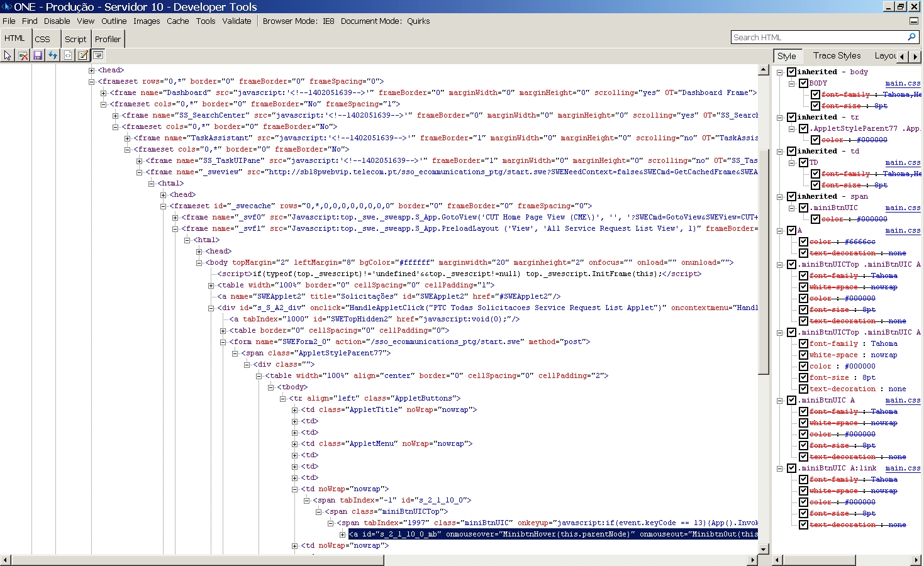Click the style pane horizontal scroll-left arrow
The width and height of the screenshot is (924, 566).
point(777,560)
